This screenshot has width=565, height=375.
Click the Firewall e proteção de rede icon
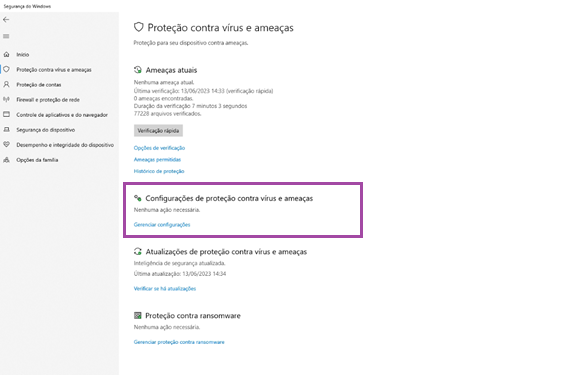pos(6,99)
